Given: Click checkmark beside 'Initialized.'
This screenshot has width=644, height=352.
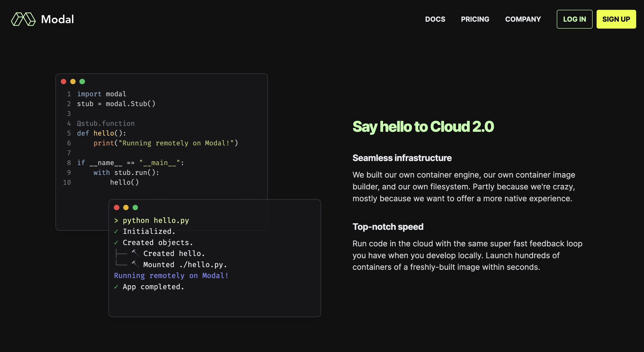Looking at the screenshot, I should point(116,232).
